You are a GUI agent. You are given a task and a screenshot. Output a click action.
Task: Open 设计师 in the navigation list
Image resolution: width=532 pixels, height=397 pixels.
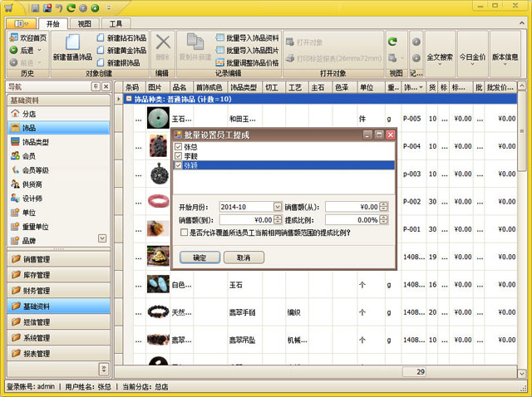tap(59, 198)
